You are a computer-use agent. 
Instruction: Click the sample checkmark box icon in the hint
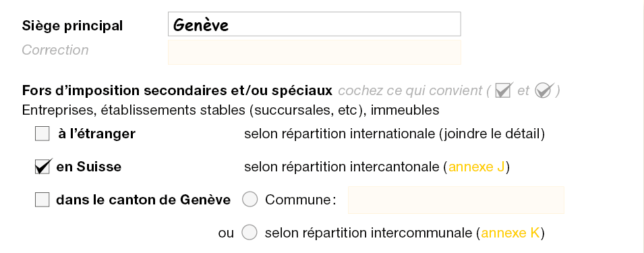tap(504, 90)
